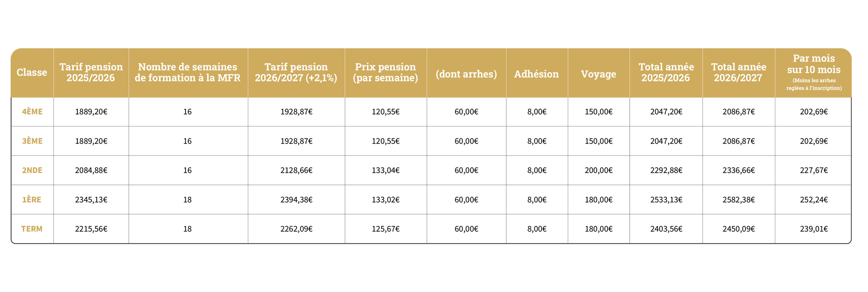
Task: Click the Total année 2025/2026 header
Action: [666, 72]
